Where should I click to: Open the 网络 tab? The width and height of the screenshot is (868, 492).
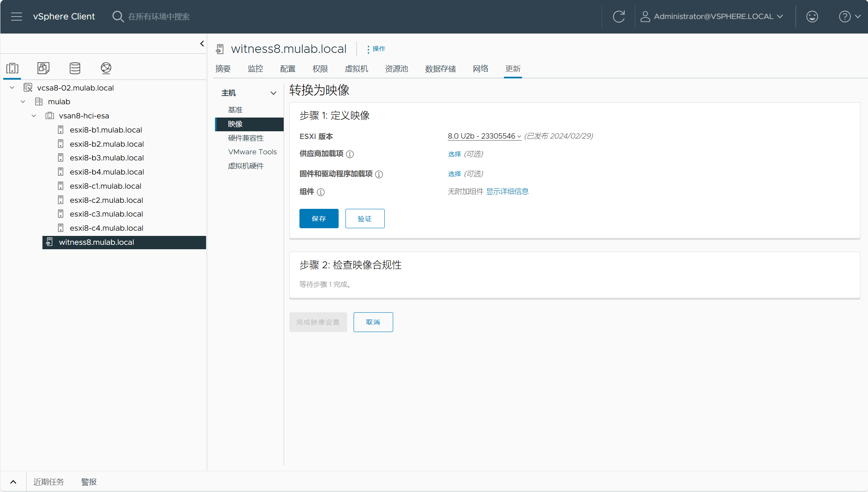pyautogui.click(x=480, y=69)
